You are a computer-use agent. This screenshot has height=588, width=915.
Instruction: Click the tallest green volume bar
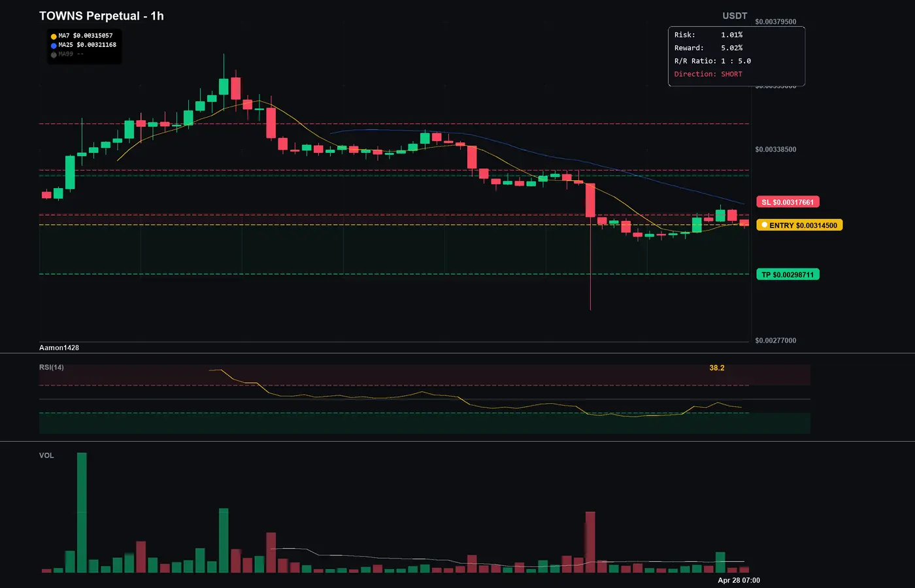[82, 513]
